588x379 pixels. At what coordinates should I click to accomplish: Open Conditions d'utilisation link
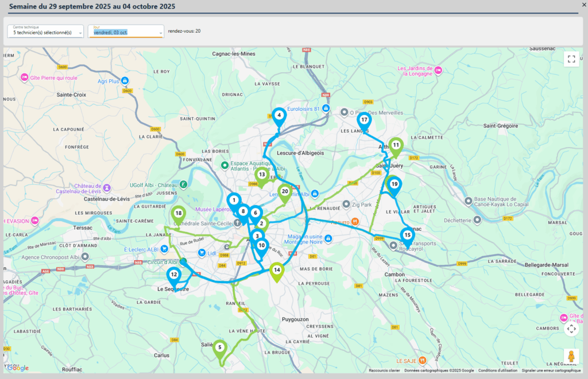pyautogui.click(x=498, y=370)
